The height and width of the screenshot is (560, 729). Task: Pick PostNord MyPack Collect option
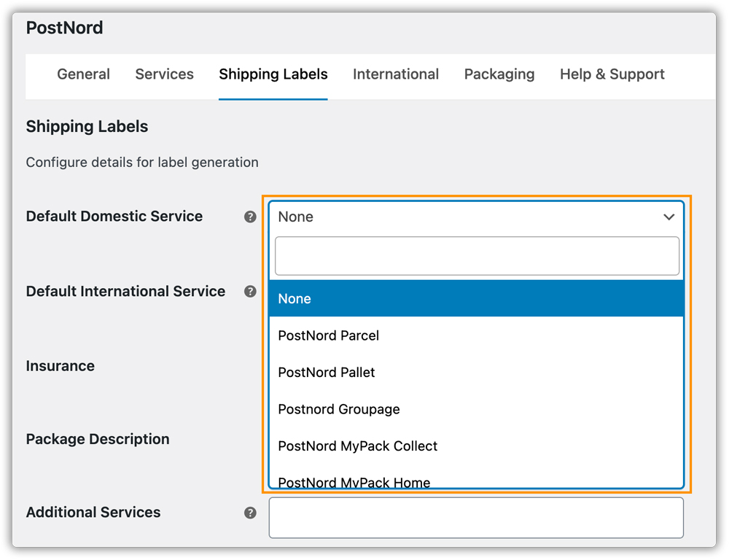(x=476, y=446)
